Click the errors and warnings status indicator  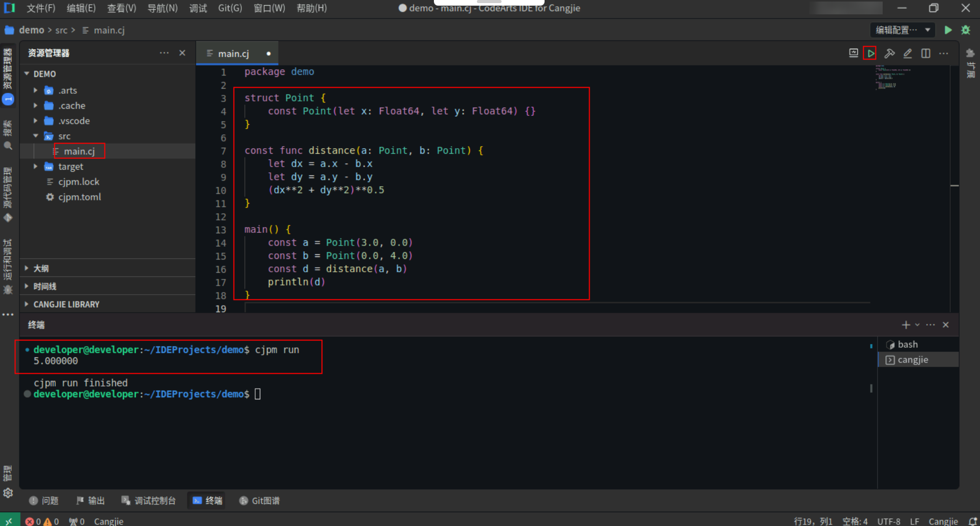42,521
